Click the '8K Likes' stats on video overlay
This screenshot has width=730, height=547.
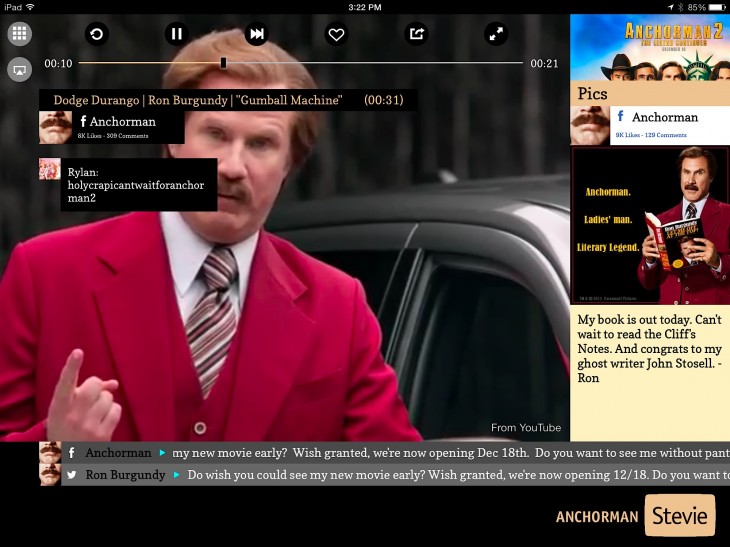click(x=113, y=136)
